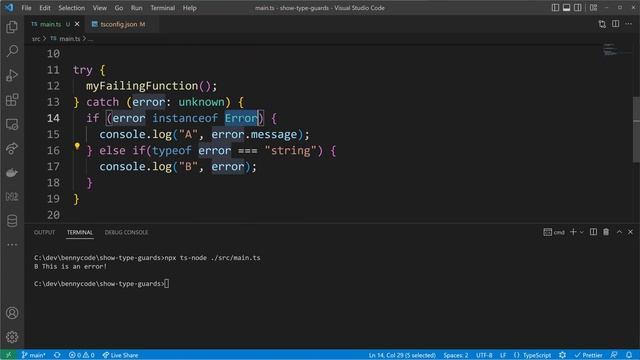The height and width of the screenshot is (360, 640).
Task: Click Ln 14, Col 29 cursor position
Action: tap(402, 355)
